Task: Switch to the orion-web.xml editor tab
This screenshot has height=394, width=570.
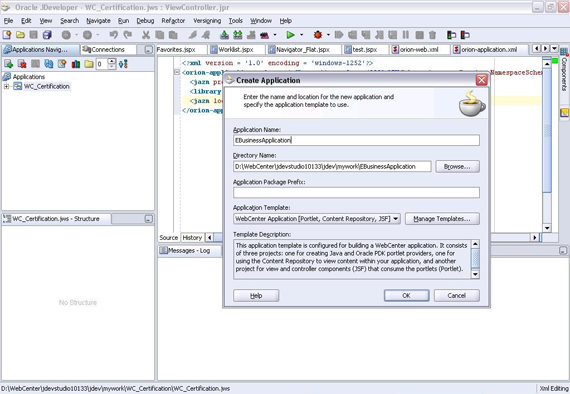Action: click(419, 49)
